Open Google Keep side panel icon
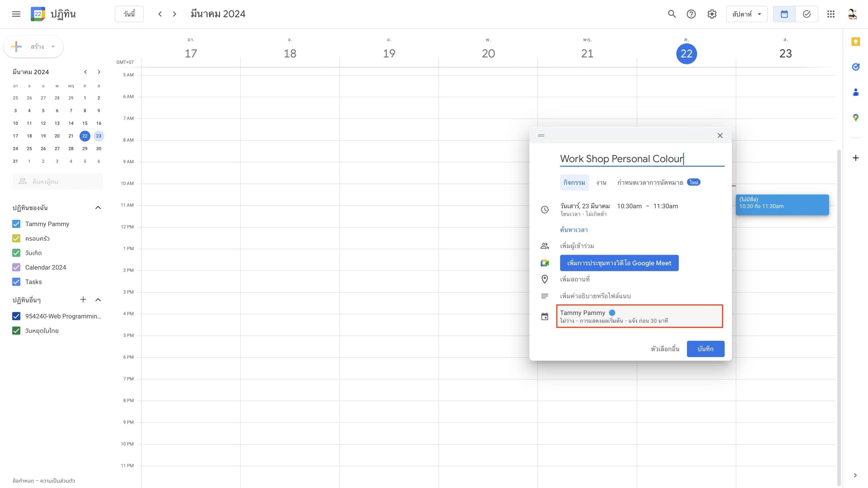The width and height of the screenshot is (868, 488). (855, 42)
